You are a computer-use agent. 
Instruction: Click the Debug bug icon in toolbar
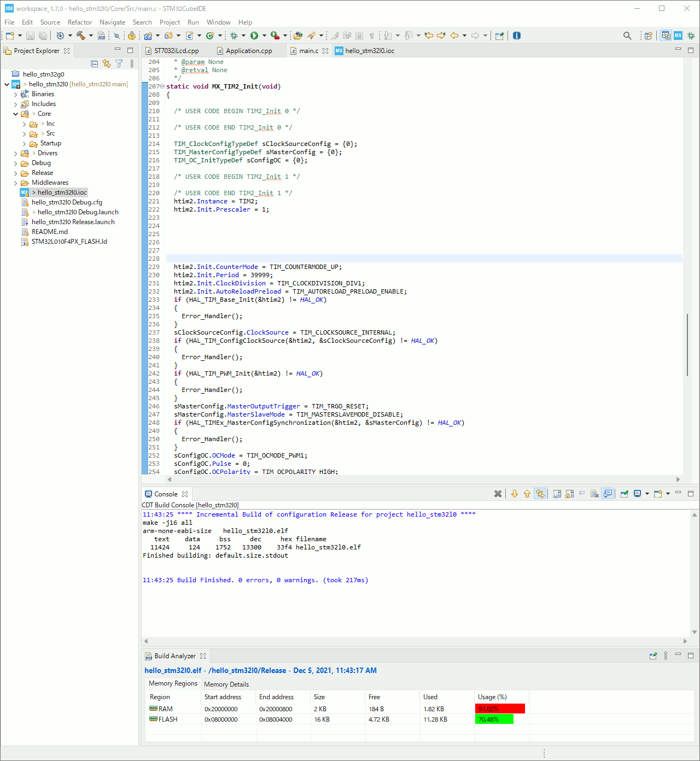(234, 36)
